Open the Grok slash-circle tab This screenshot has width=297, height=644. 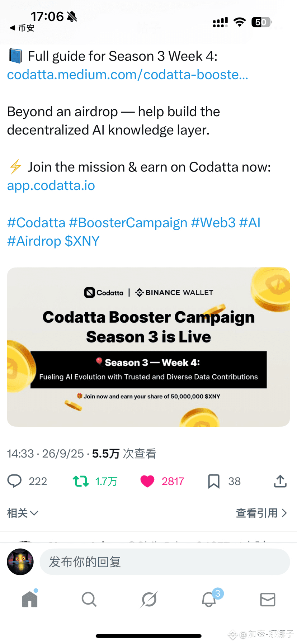click(x=149, y=599)
